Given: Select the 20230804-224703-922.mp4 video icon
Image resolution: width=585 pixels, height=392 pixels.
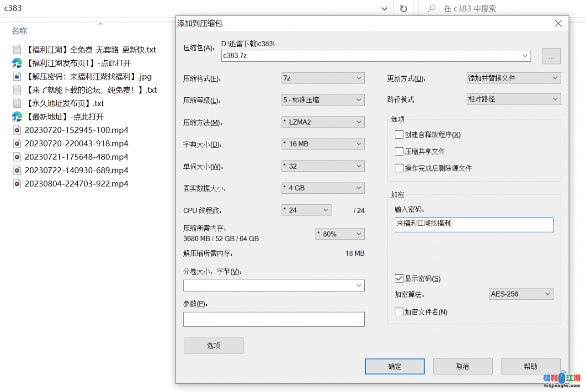Looking at the screenshot, I should pyautogui.click(x=17, y=184).
